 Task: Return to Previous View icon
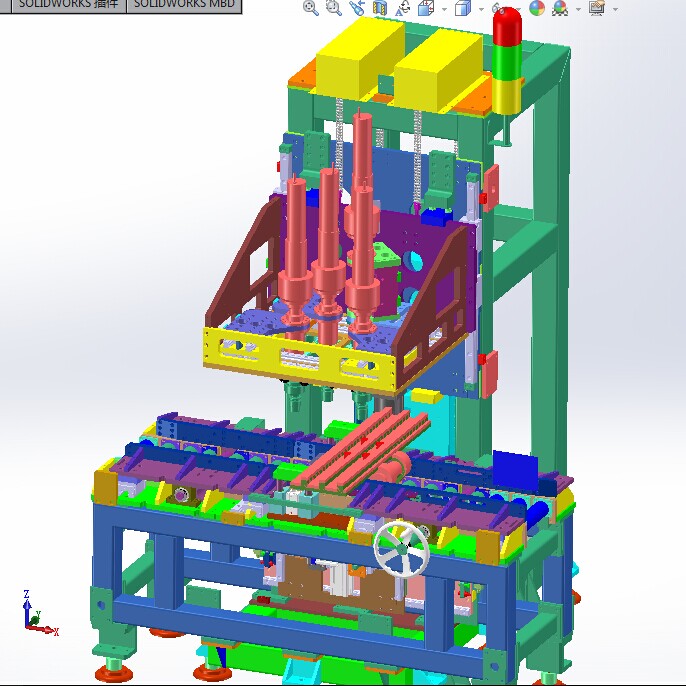pyautogui.click(x=357, y=7)
